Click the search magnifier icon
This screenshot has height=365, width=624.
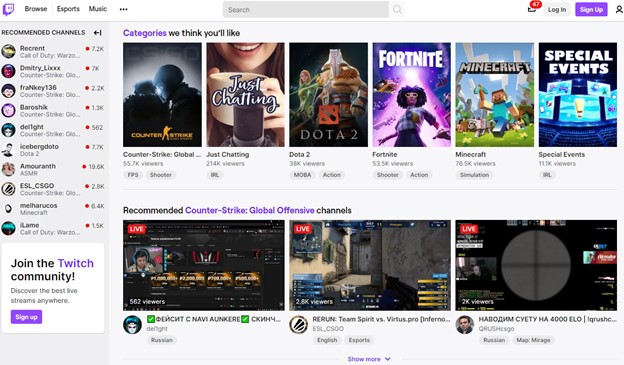point(397,10)
